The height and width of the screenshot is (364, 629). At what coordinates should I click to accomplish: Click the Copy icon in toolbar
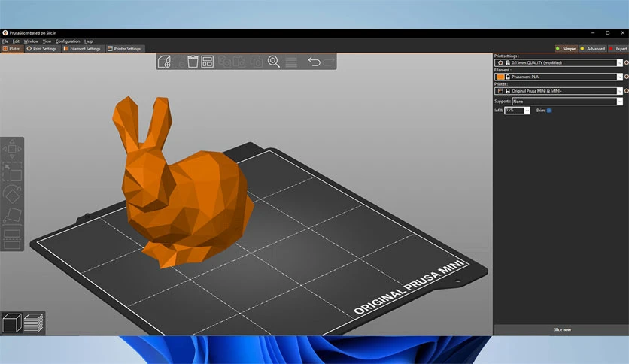[x=225, y=62]
